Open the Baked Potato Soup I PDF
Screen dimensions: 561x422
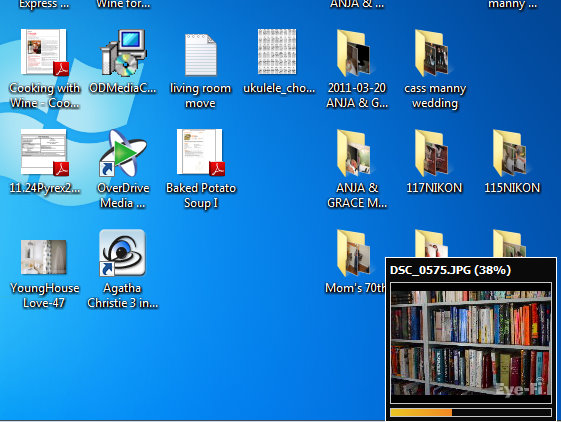pyautogui.click(x=201, y=152)
